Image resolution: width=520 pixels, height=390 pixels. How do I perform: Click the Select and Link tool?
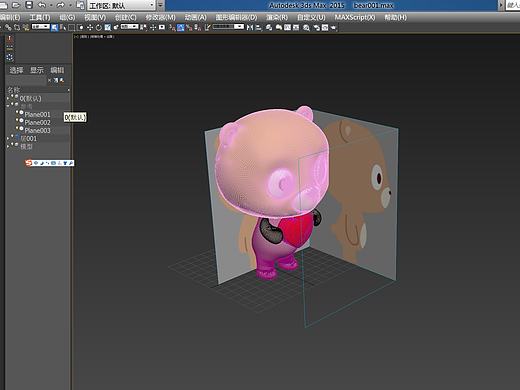pos(8,27)
